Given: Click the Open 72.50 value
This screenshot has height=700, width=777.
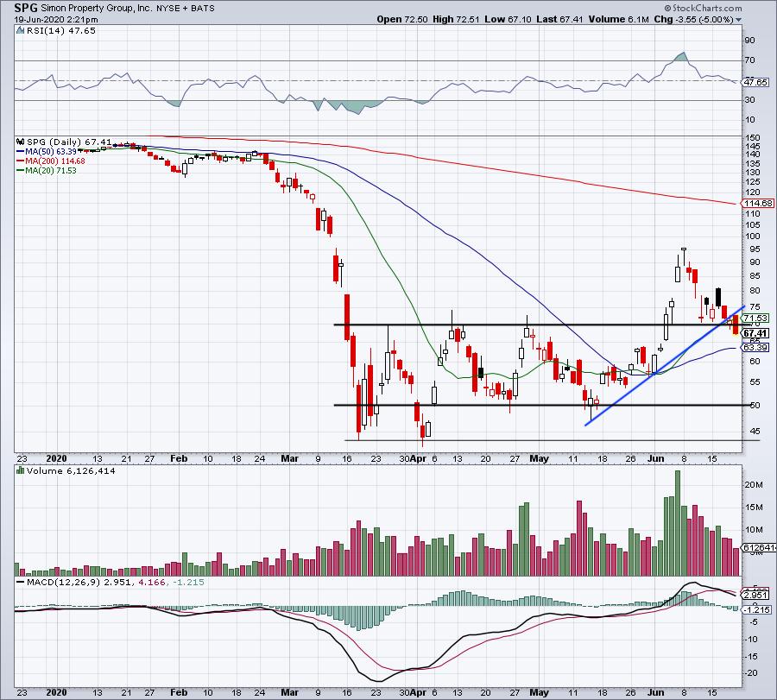Looking at the screenshot, I should (x=401, y=19).
